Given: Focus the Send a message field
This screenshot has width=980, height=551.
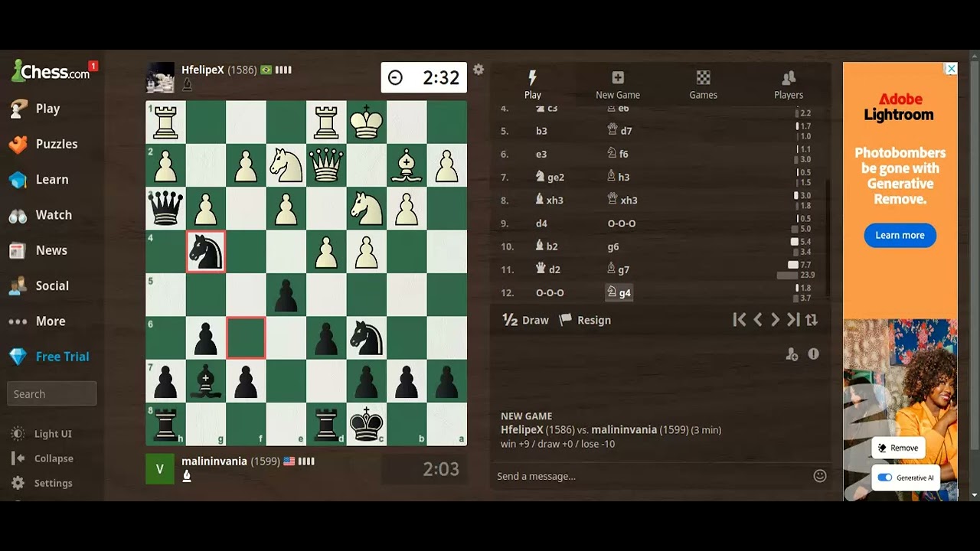Looking at the screenshot, I should [x=651, y=476].
